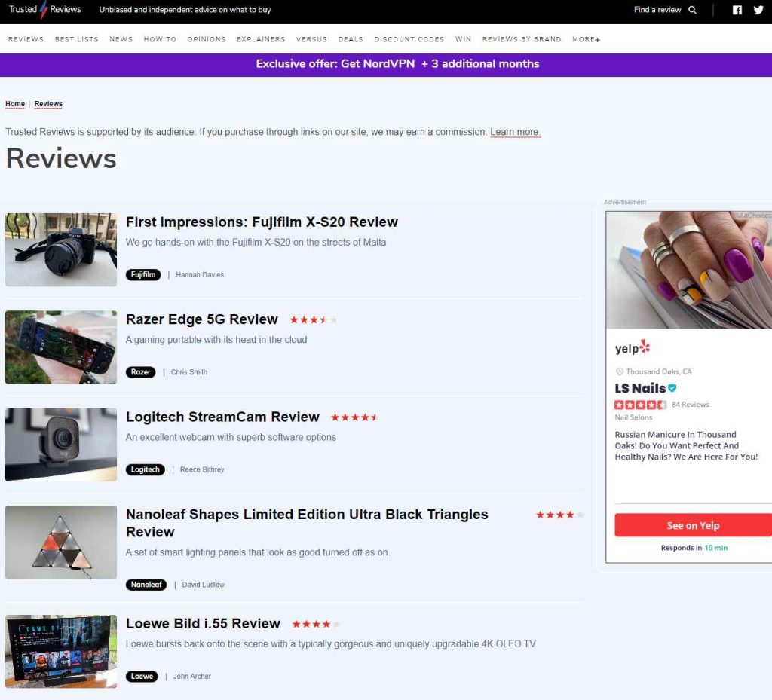Click the Trusted Reviews logo
Screen dimensions: 772x700
tap(44, 9)
